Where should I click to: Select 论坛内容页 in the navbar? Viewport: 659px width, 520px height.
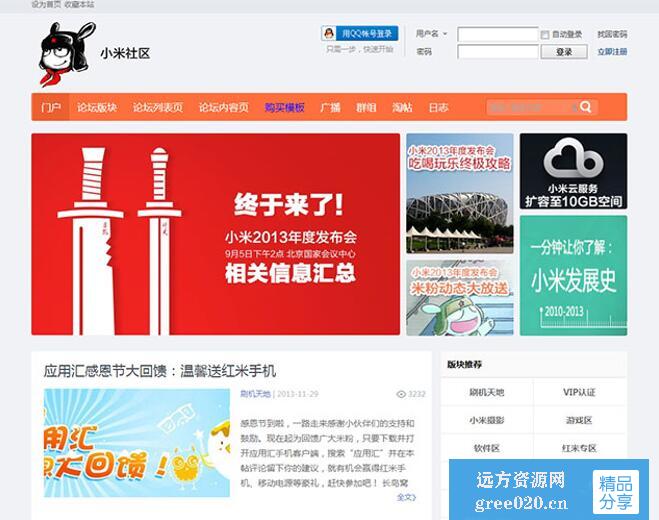[224, 107]
